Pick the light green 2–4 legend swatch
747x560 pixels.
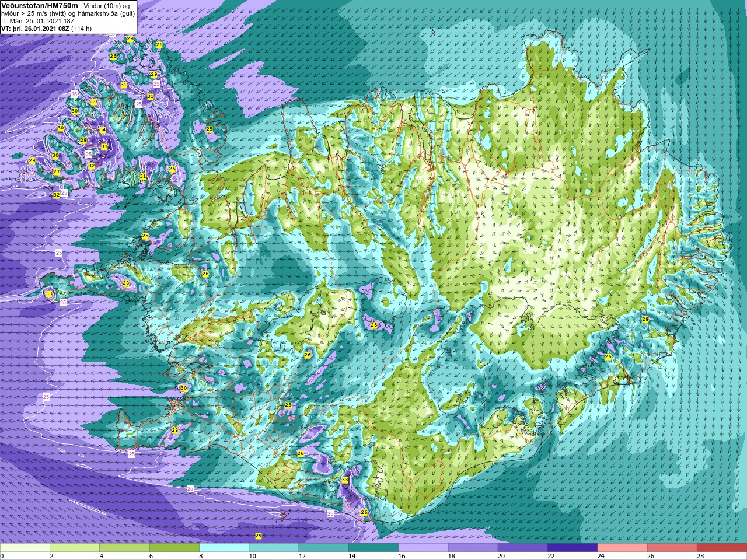point(75,548)
